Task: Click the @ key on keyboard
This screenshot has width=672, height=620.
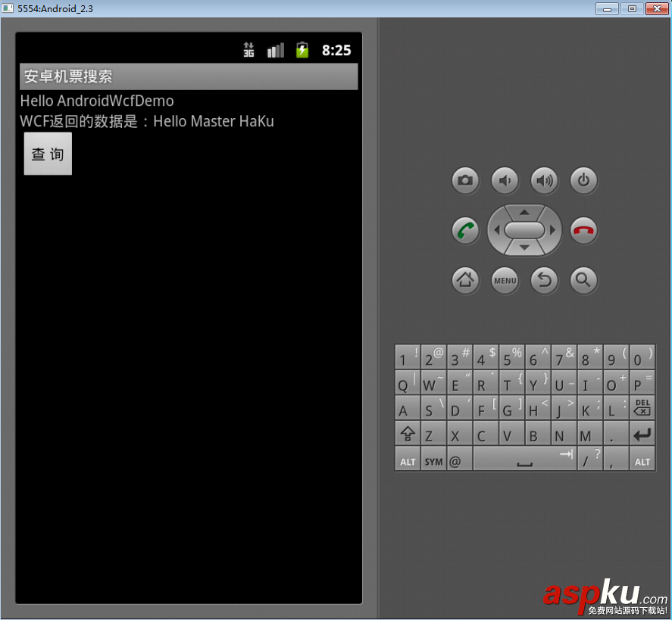Action: pyautogui.click(x=459, y=459)
